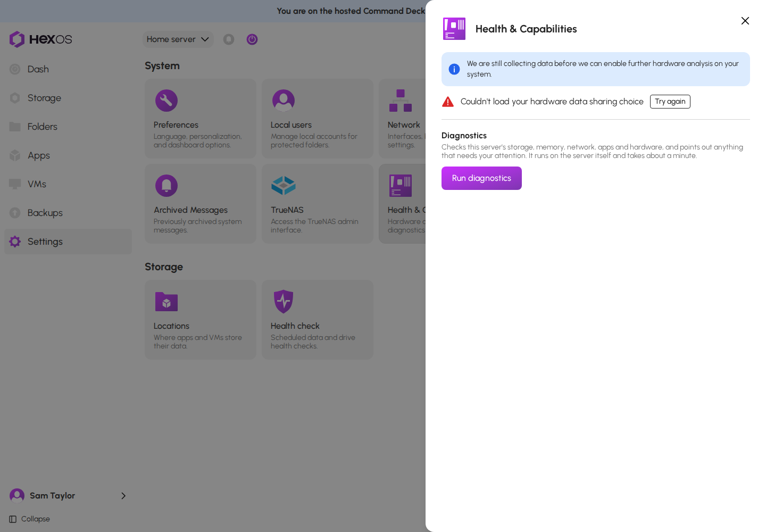Screen dimensions: 766x532
Task: Click the Settings gear icon
Action: (x=15, y=242)
